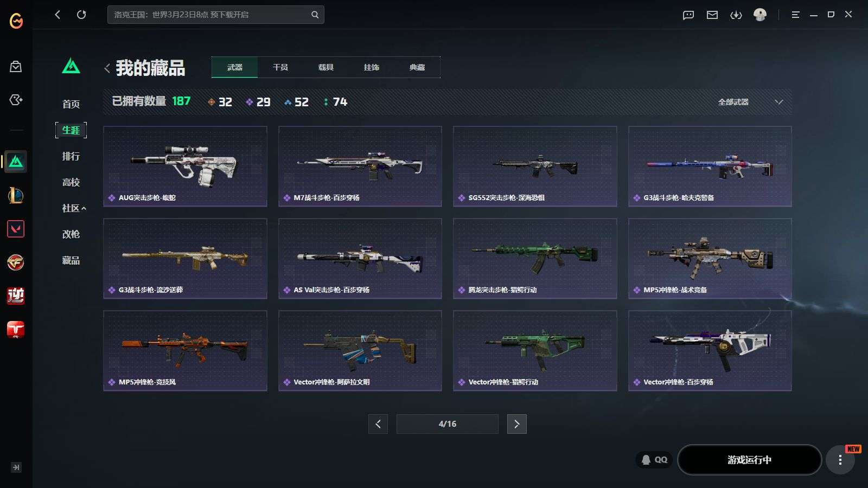This screenshot has width=868, height=488.
Task: Select the 排行 sidebar menu item
Action: [x=71, y=156]
